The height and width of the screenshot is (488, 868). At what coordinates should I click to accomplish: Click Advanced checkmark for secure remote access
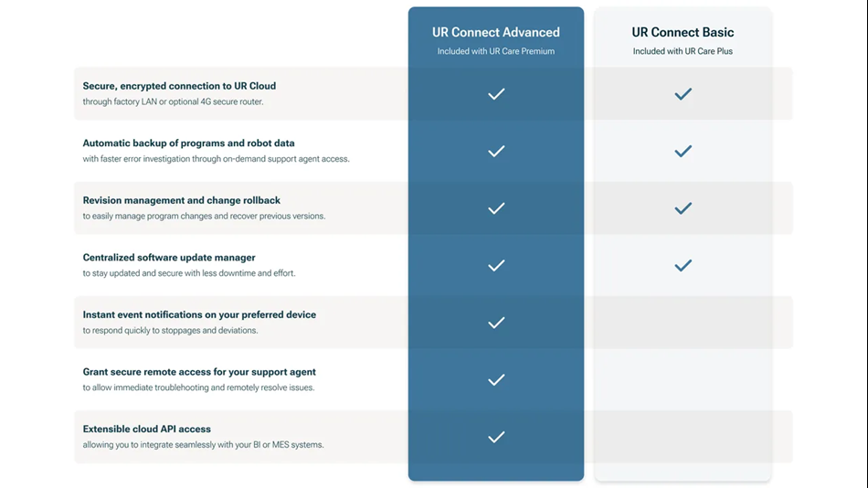(x=496, y=380)
